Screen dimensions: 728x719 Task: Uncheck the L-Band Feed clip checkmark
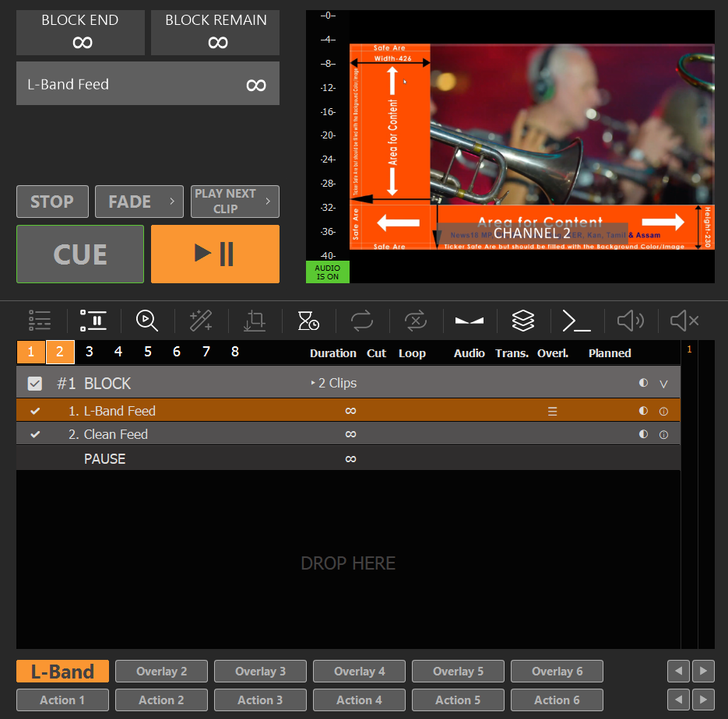pos(35,411)
